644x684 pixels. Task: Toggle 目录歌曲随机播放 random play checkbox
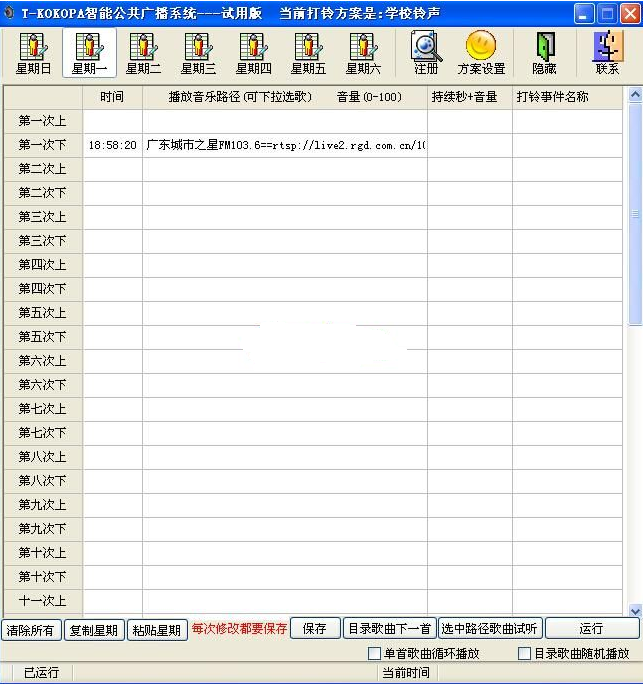(524, 654)
